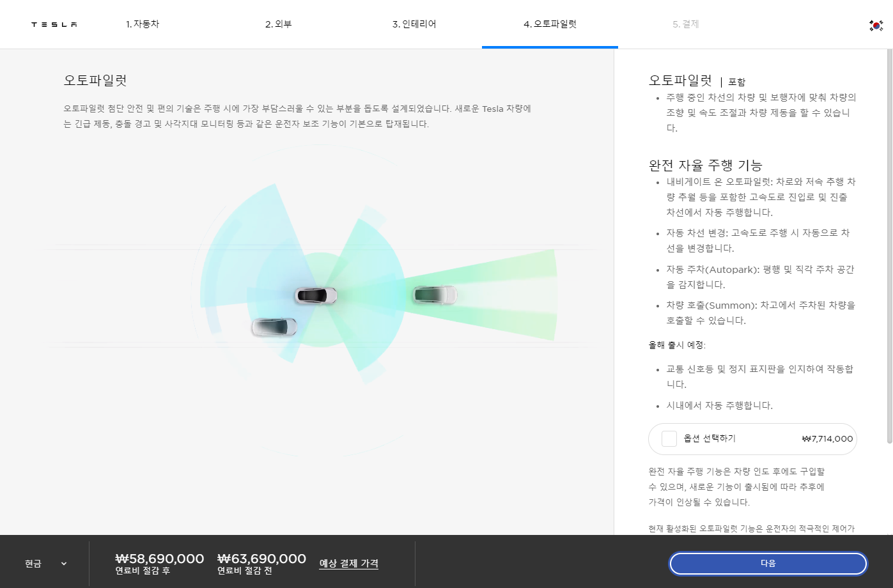Click the 완전 자율 주행 기능 heading
The width and height of the screenshot is (893, 588).
click(706, 165)
